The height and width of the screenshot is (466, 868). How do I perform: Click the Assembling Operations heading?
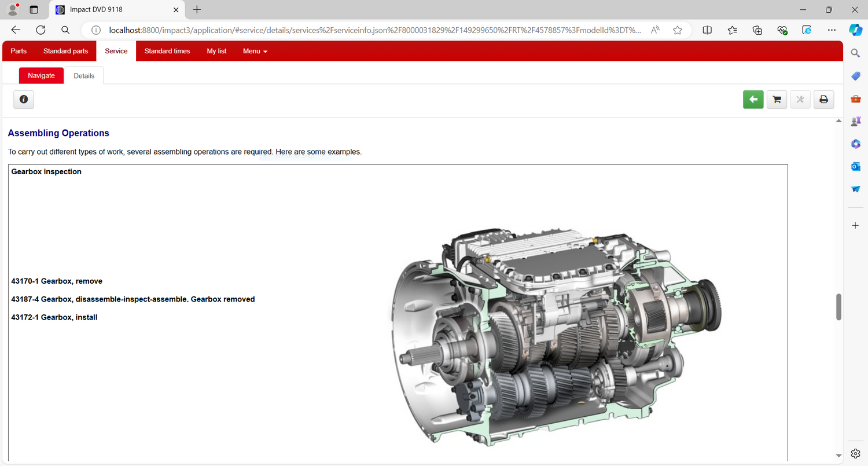point(58,133)
